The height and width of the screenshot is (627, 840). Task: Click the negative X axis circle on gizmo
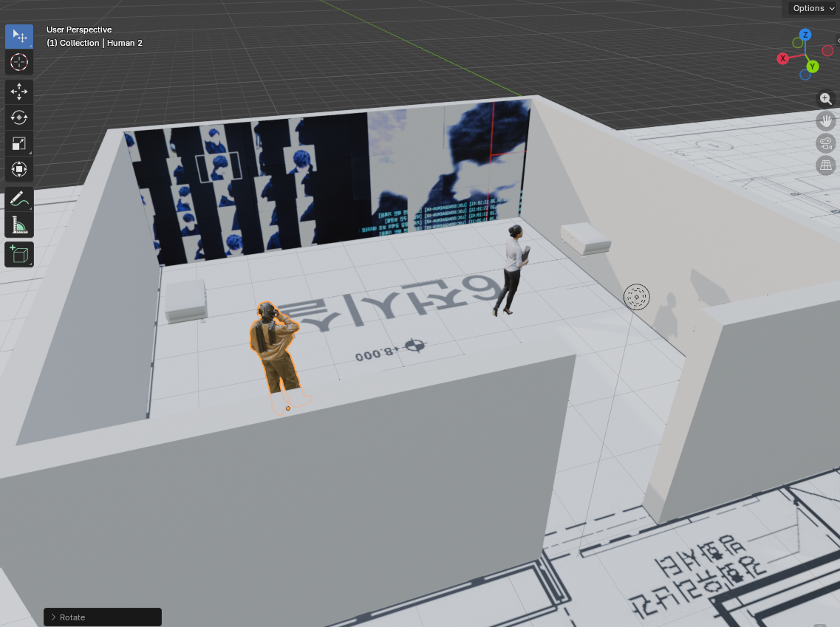coord(827,51)
